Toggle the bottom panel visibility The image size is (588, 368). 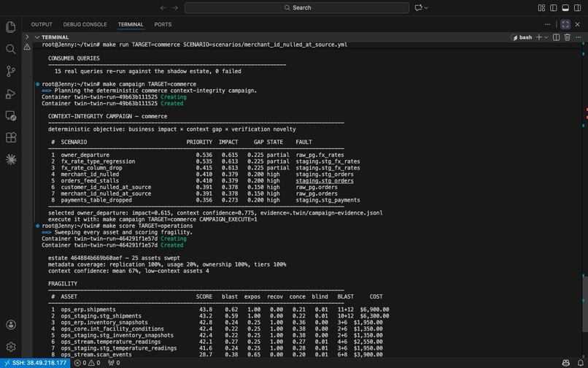click(x=565, y=7)
